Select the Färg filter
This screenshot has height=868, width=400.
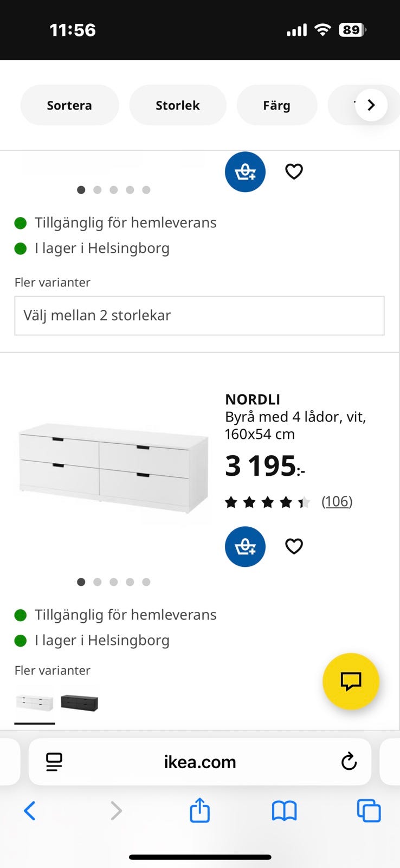point(277,105)
